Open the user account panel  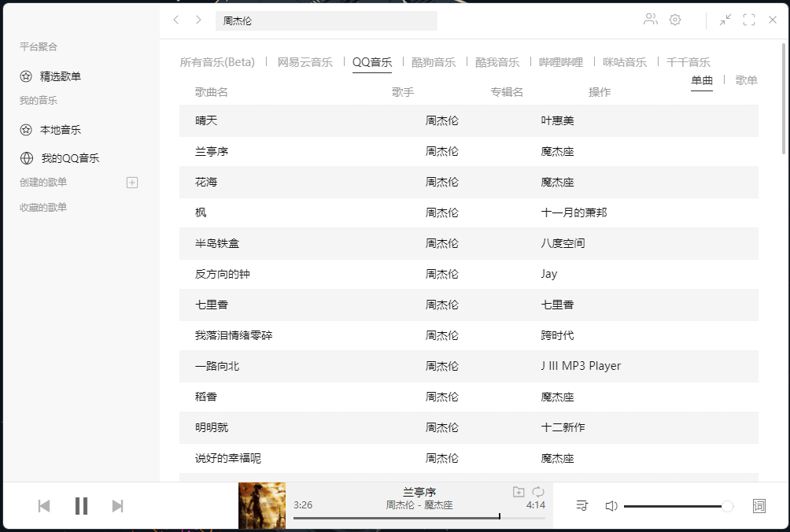pos(650,20)
